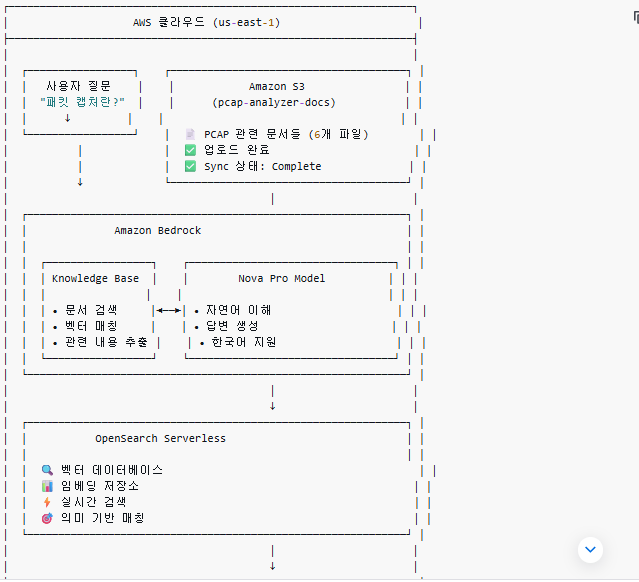
Task: Click the bar chart icon beside 임베딩 저장소
Action: point(47,486)
